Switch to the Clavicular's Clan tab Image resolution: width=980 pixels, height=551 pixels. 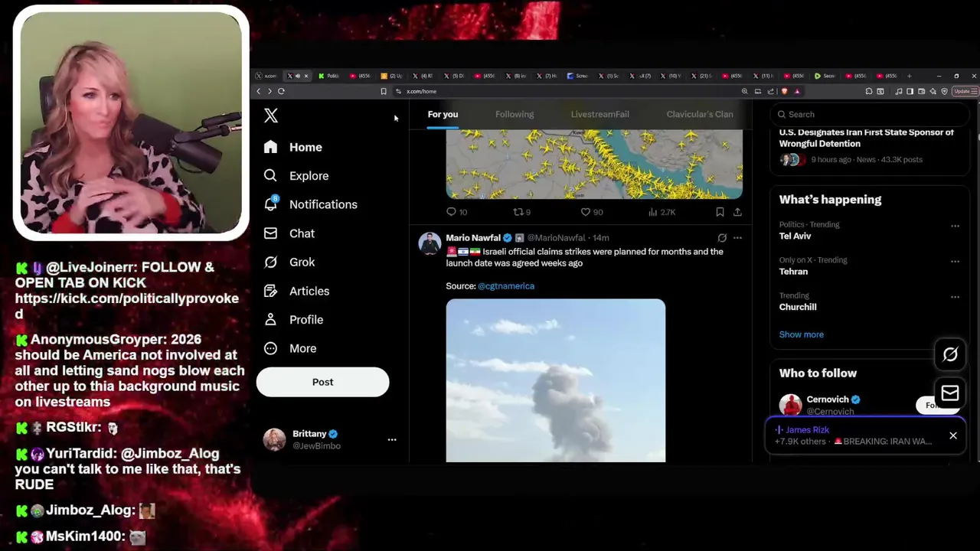coord(700,114)
